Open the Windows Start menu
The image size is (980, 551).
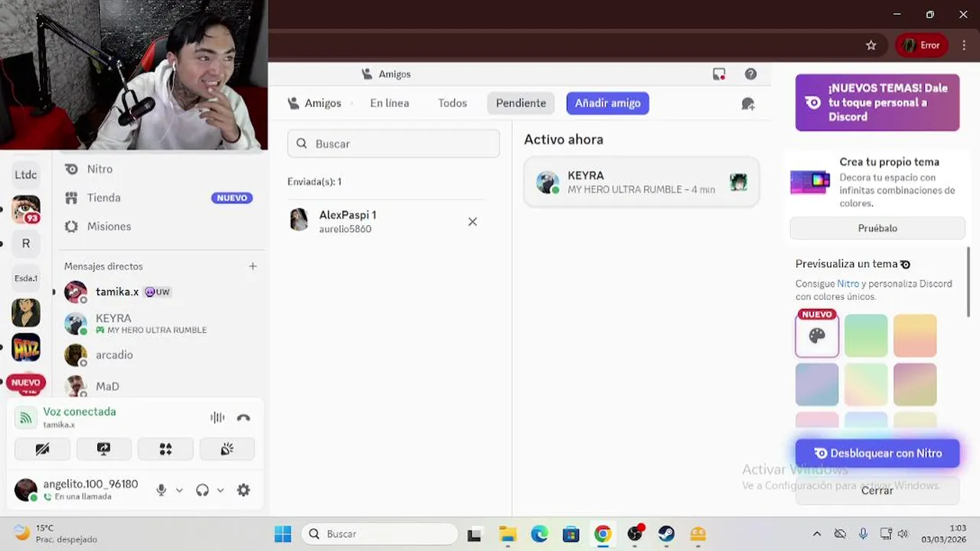click(x=283, y=533)
